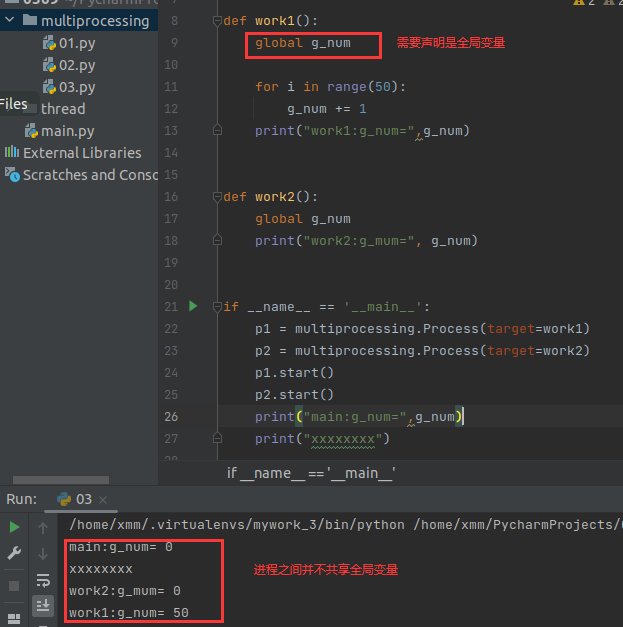Select the multiprocessing folder
Screen dimensions: 623x627
95,21
